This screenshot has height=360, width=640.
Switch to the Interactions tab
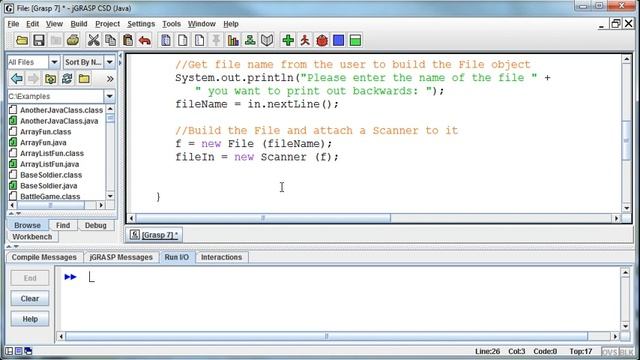222,257
